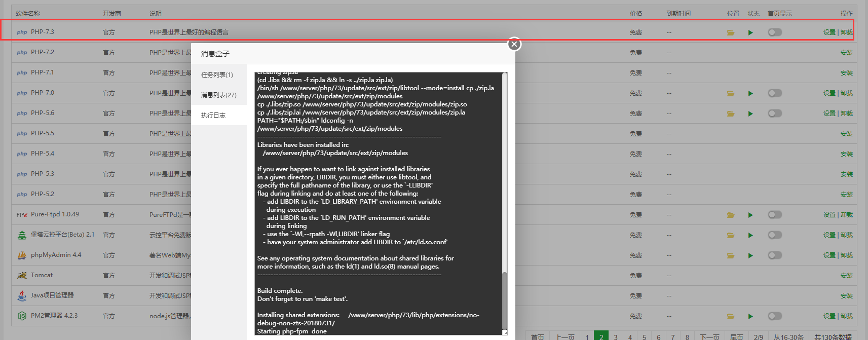Click the 软件名称 column header
The image size is (868, 340).
(x=28, y=14)
